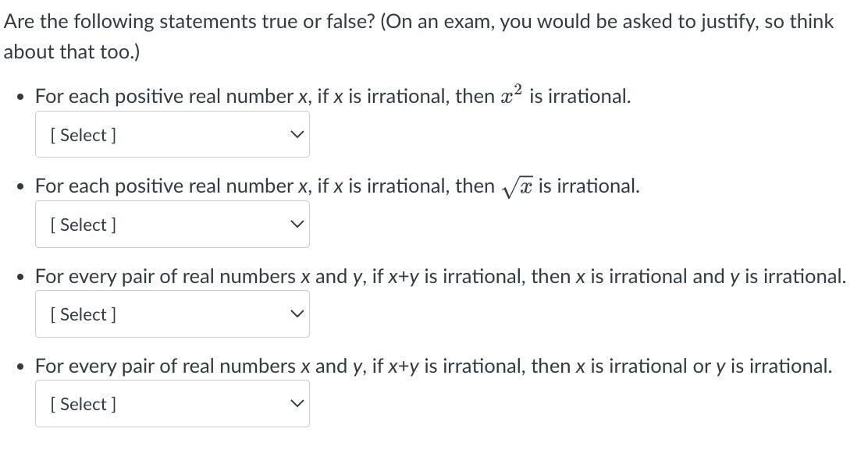868x471 pixels.
Task: Open the dropdown for the 'x irrational and y irrational' statement
Action: click(172, 313)
